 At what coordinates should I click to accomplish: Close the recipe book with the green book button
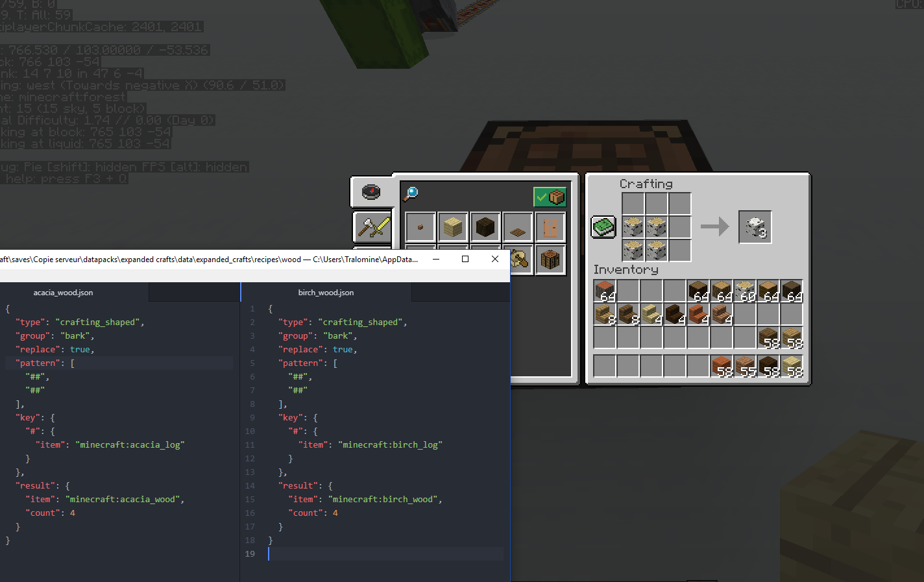click(603, 227)
